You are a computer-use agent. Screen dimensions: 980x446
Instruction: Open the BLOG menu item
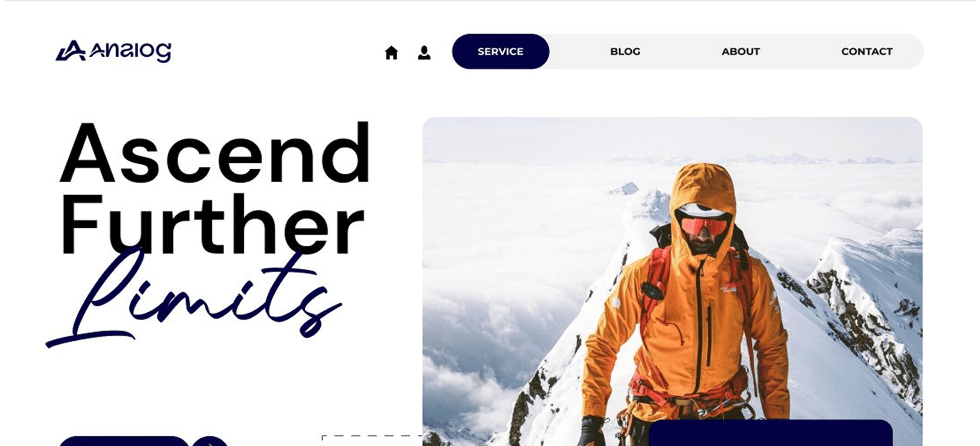pyautogui.click(x=625, y=51)
